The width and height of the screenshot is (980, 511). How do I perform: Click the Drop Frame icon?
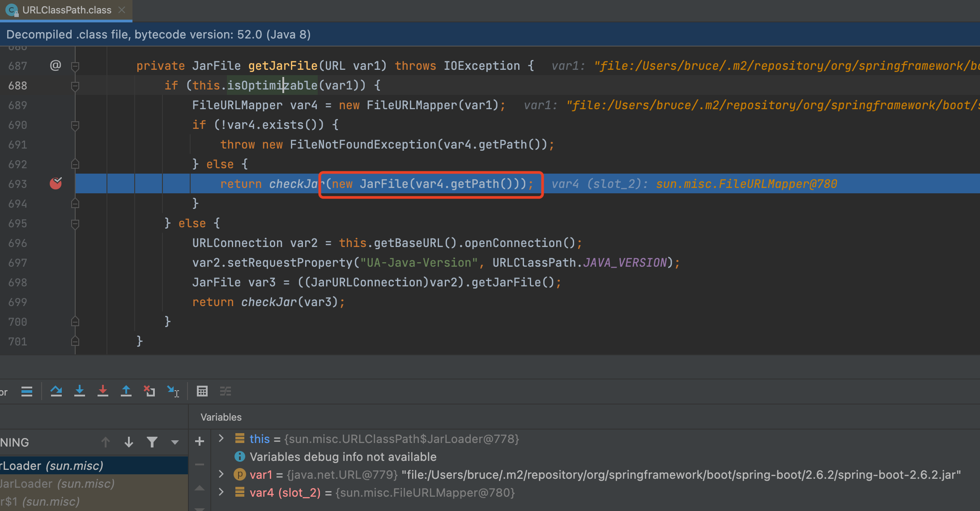point(149,392)
